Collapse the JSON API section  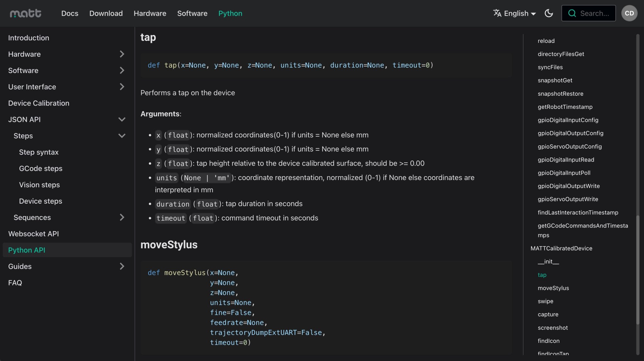point(122,119)
